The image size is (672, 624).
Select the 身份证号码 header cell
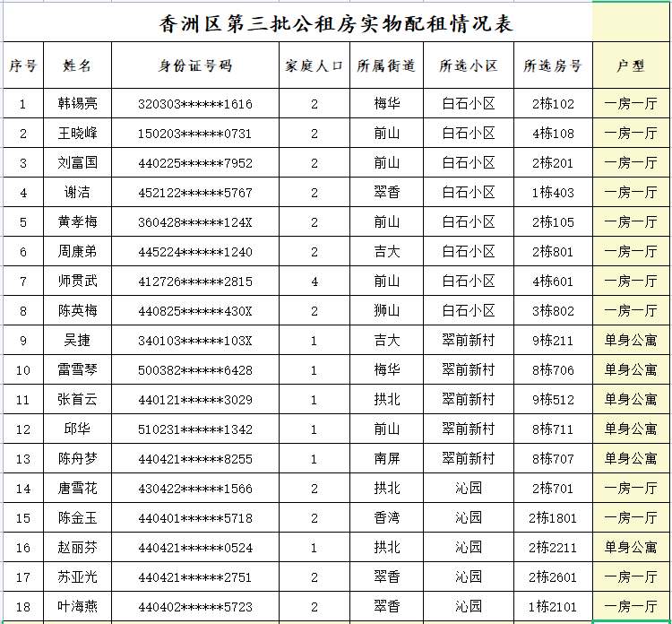[195, 65]
